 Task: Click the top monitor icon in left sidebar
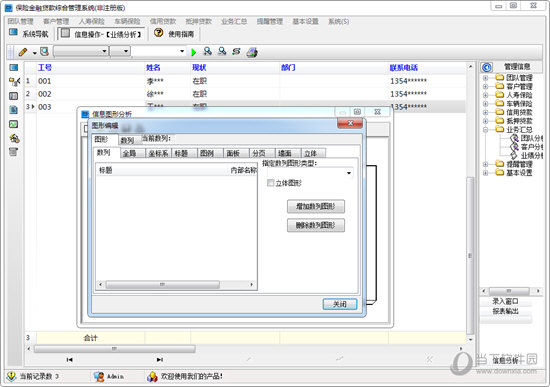click(x=13, y=67)
